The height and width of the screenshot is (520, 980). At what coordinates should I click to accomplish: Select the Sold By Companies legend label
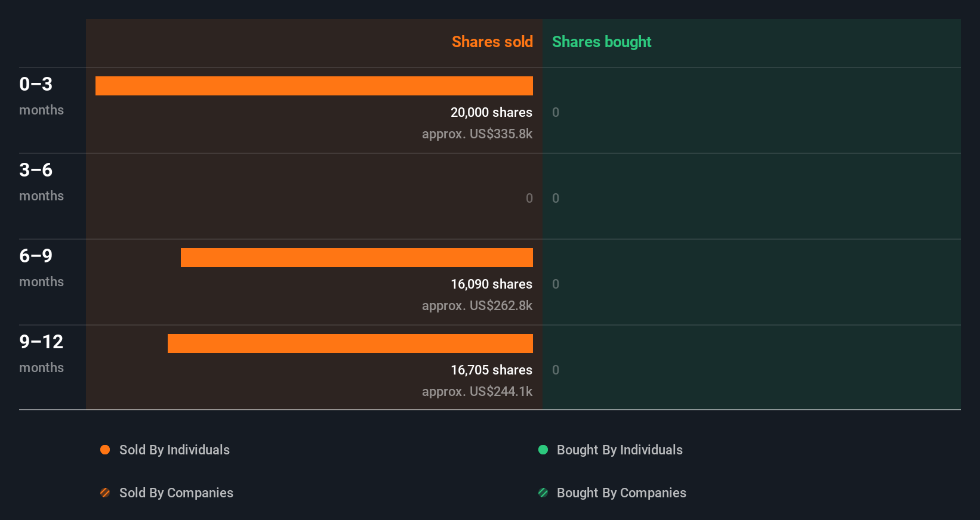tap(176, 493)
